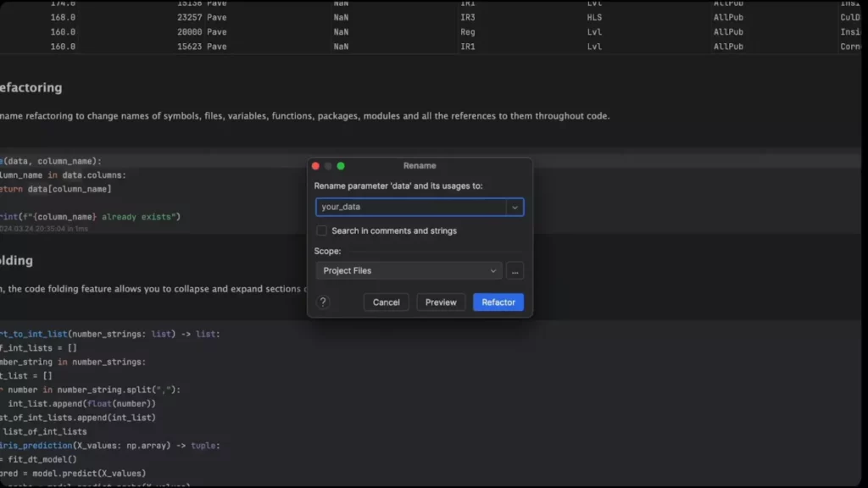Cancel the Rename dialog
This screenshot has height=488, width=868.
(x=386, y=302)
